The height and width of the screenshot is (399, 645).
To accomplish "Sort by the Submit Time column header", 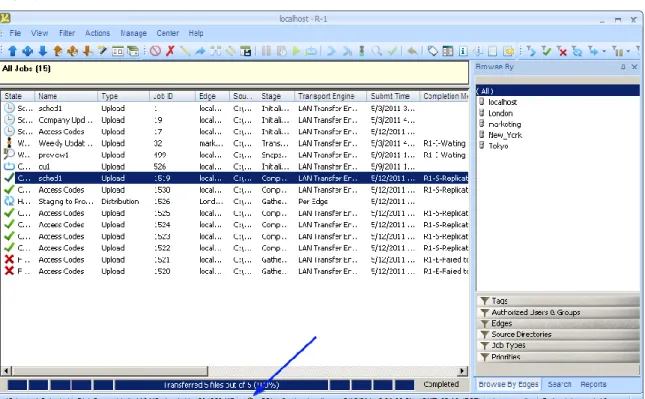I will pos(393,96).
